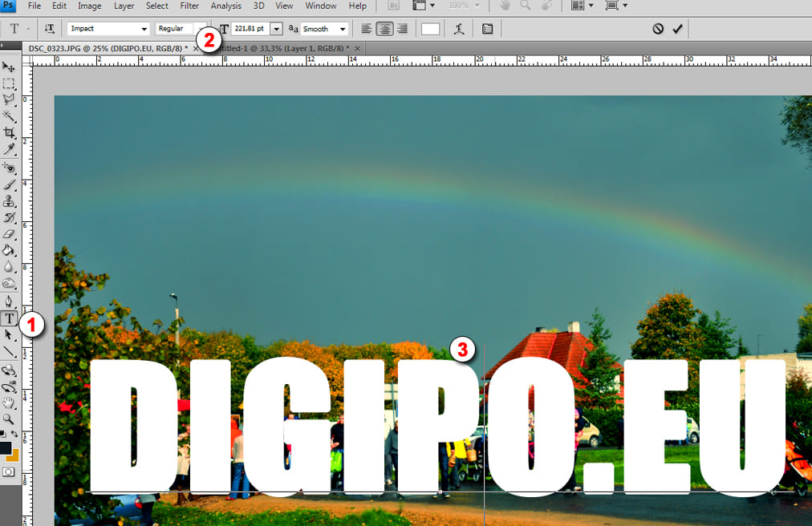812x526 pixels.
Task: Swap foreground and background colors
Action: coord(15,434)
